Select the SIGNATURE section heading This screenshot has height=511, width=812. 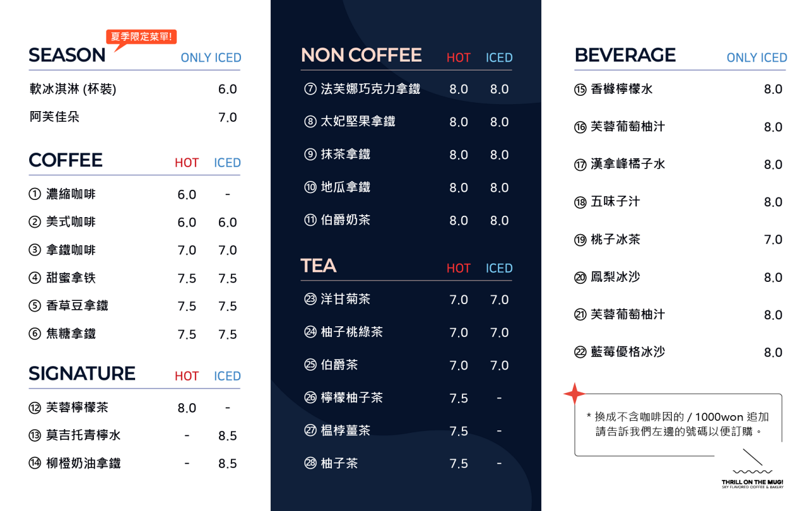coord(82,374)
